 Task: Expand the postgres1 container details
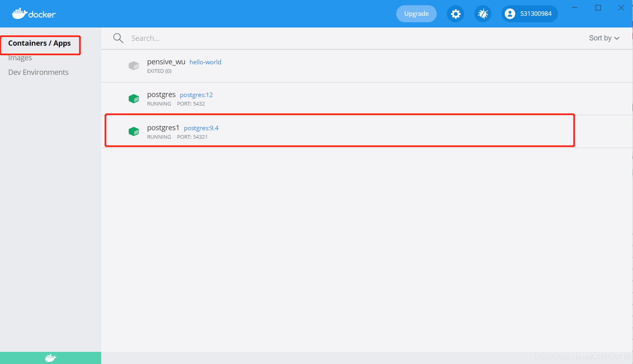point(163,127)
